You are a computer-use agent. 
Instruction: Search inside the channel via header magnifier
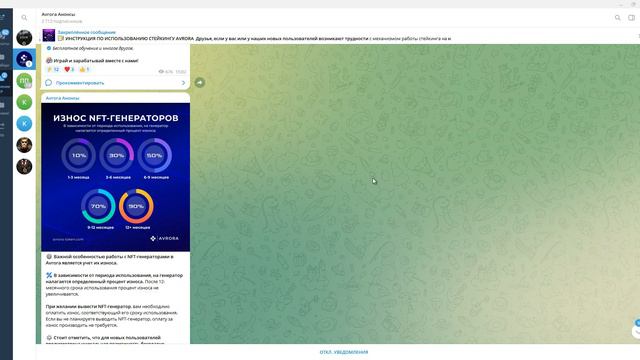[x=618, y=18]
